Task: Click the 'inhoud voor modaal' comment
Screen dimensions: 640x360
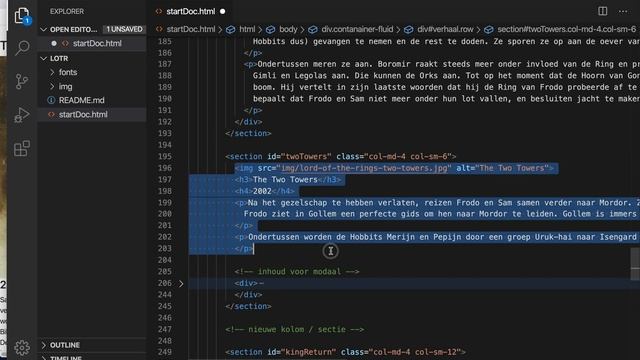Action: click(x=297, y=271)
